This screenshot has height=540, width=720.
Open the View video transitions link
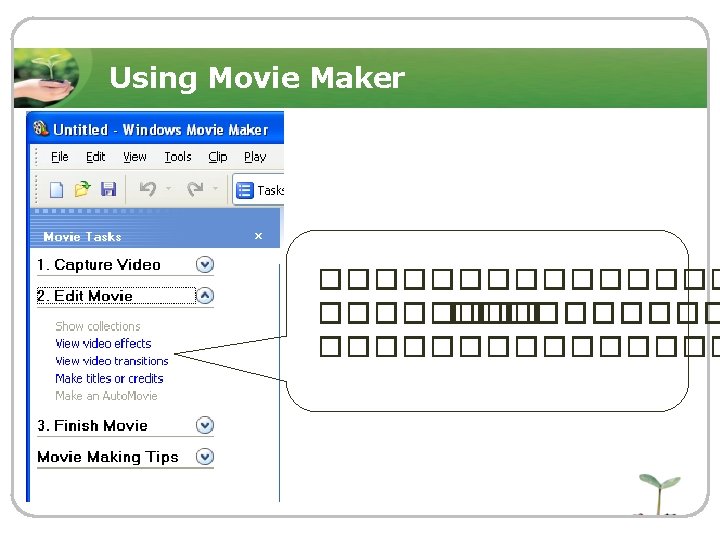[112, 361]
